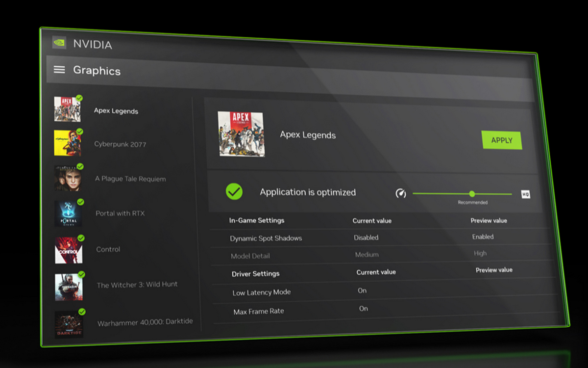
Task: Select Cyberpunk 2077 game icon
Action: pyautogui.click(x=68, y=143)
